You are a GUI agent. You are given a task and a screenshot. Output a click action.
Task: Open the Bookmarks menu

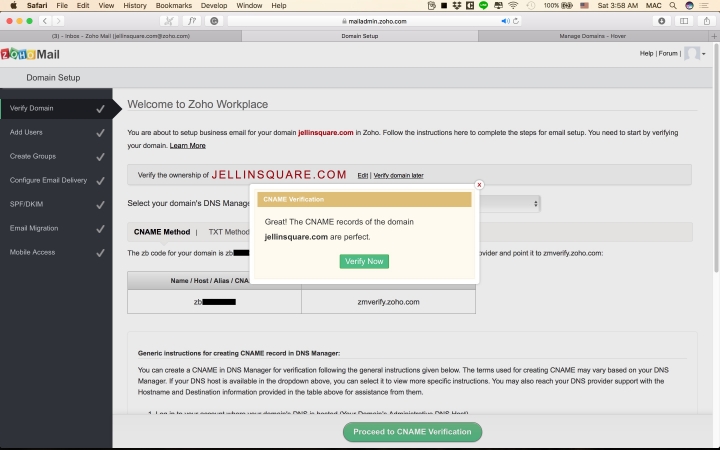pyautogui.click(x=174, y=6)
